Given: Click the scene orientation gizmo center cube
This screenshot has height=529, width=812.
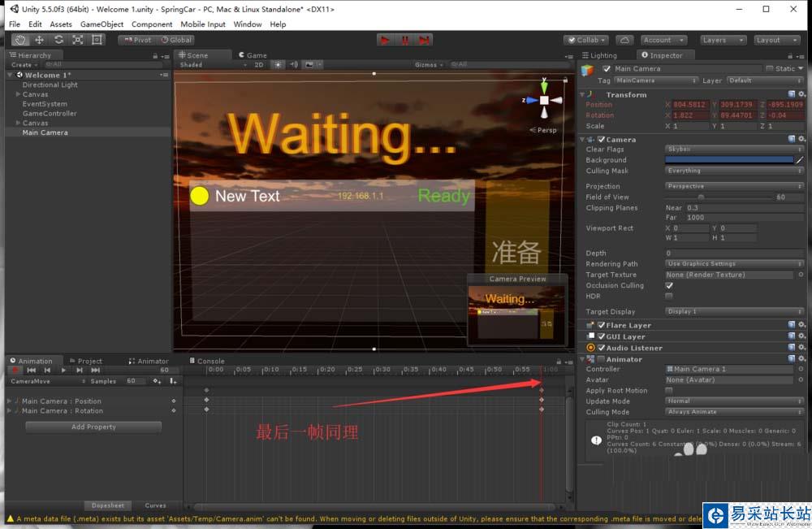Looking at the screenshot, I should 544,100.
